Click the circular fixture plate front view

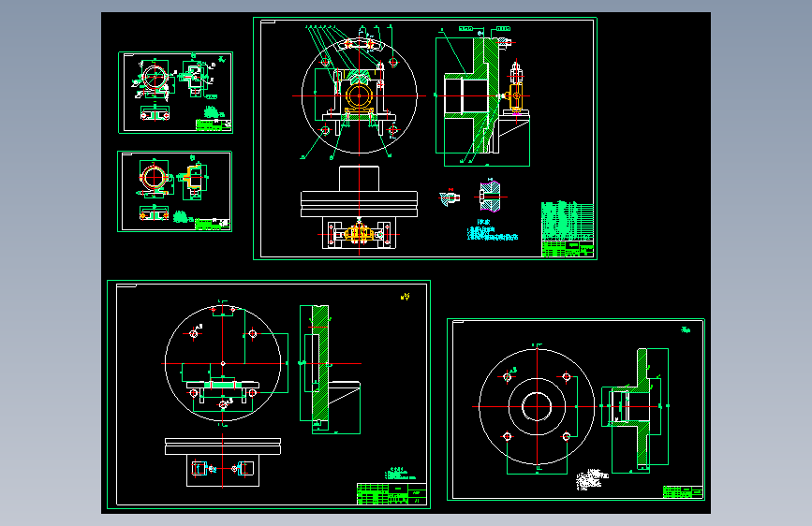point(223,363)
